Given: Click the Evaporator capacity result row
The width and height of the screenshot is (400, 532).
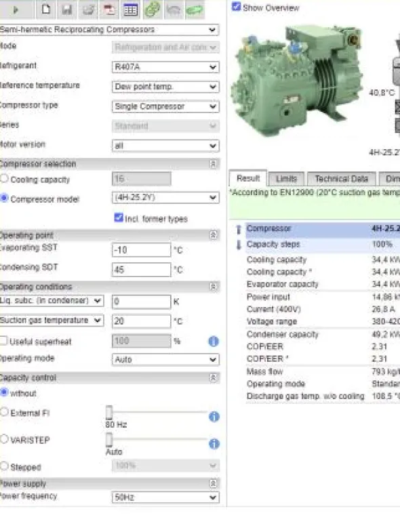Looking at the screenshot, I should click(323, 285).
